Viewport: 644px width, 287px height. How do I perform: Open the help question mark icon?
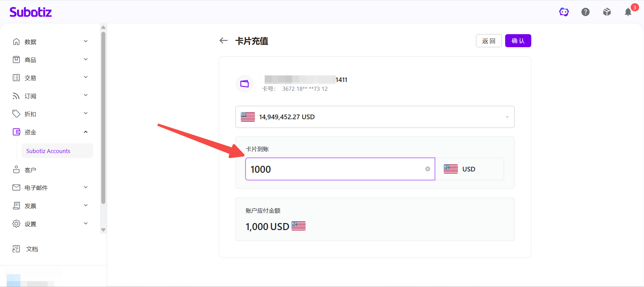[x=585, y=12]
